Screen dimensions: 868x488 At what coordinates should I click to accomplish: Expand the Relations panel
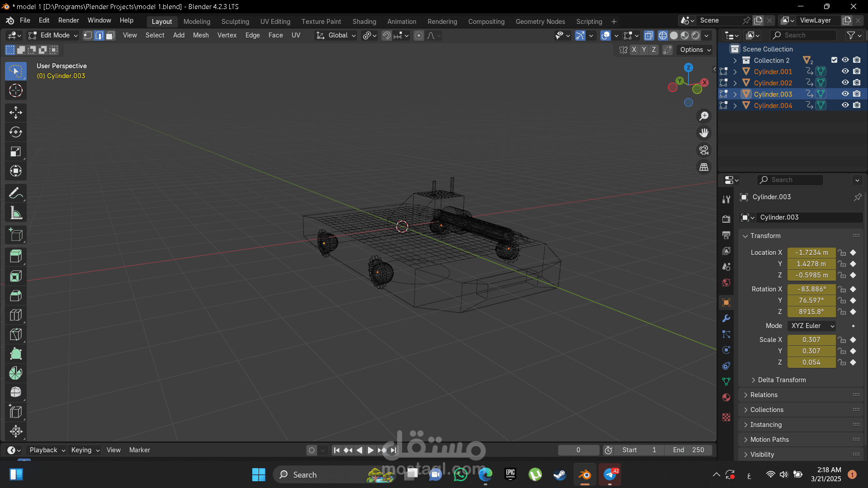(764, 395)
